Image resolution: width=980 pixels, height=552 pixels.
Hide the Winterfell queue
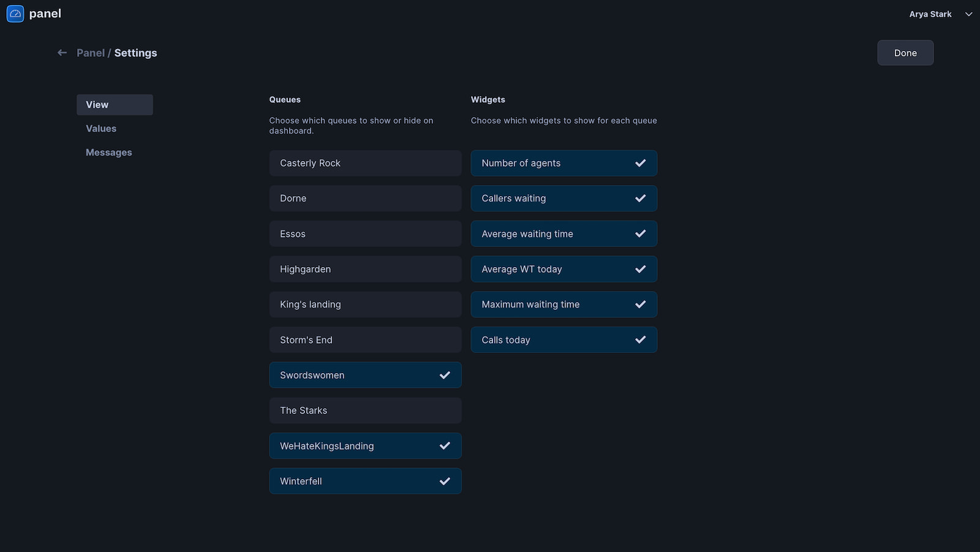365,481
